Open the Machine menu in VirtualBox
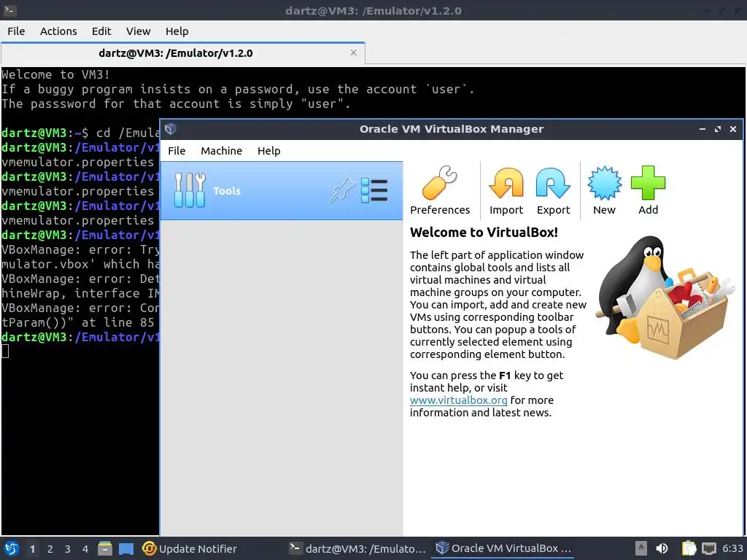This screenshot has height=560, width=747. [x=221, y=151]
